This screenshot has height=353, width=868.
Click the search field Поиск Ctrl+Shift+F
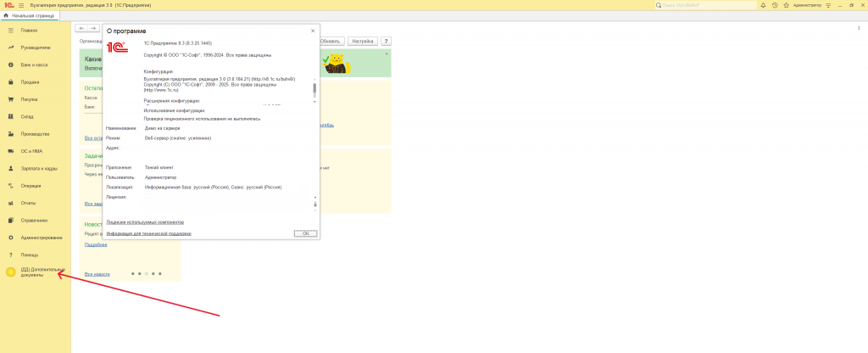point(706,5)
